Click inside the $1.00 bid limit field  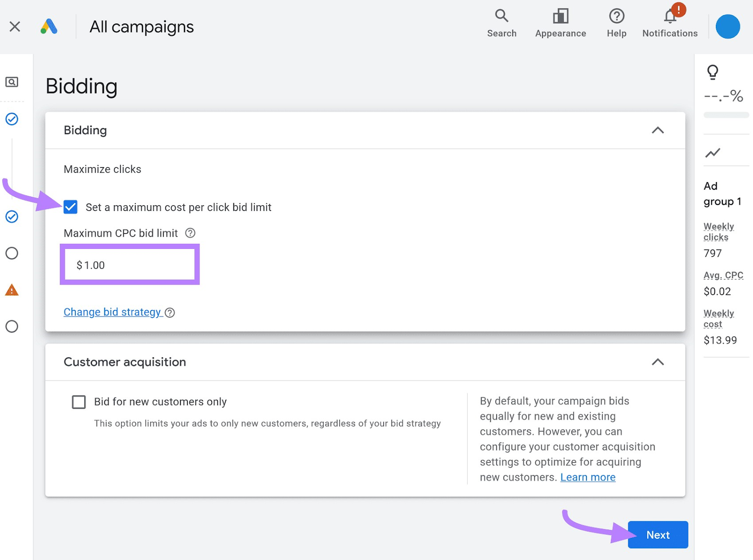coord(129,264)
